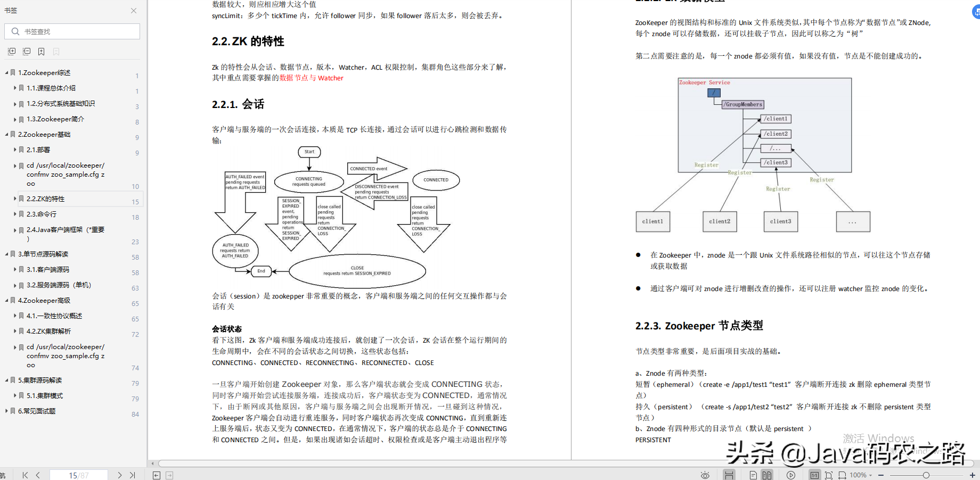980x480 pixels.
Task: Expand the 1.3.Zookeeper简介 bookmark
Action: coord(15,119)
